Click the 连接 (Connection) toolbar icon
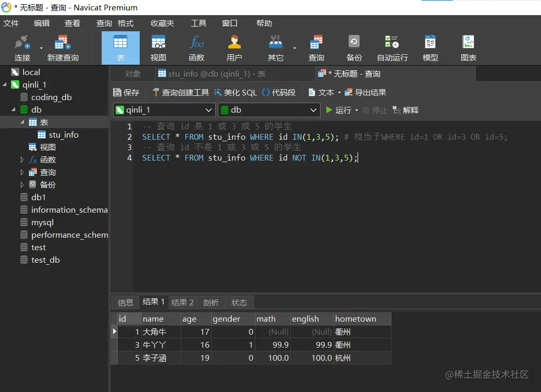This screenshot has height=392, width=541. (22, 48)
